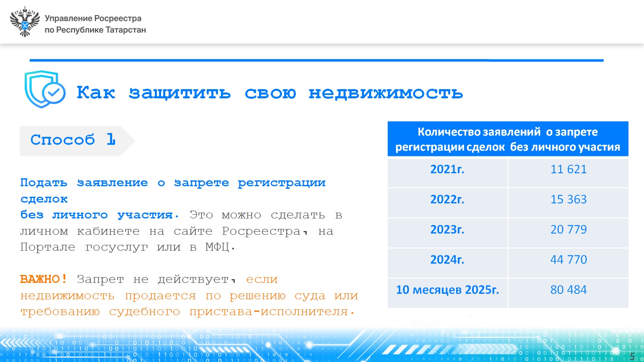Click the orange 'ВАЖНО!' warning label
Screen dimensions: 644x362
pyautogui.click(x=44, y=279)
